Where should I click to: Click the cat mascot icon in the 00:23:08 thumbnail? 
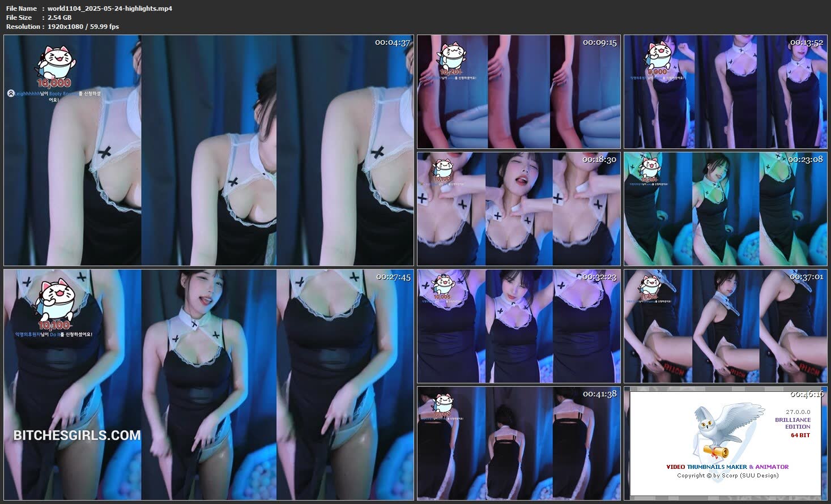click(x=650, y=168)
